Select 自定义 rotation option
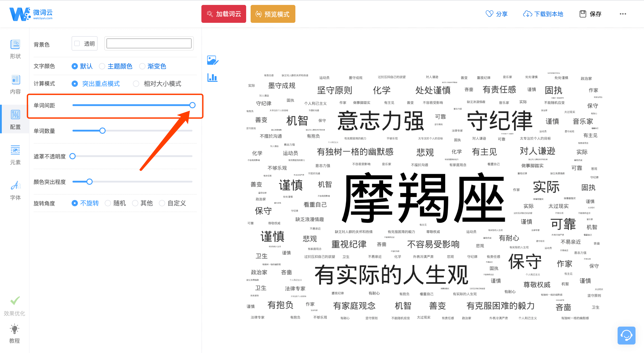This screenshot has height=353, width=644. point(173,203)
